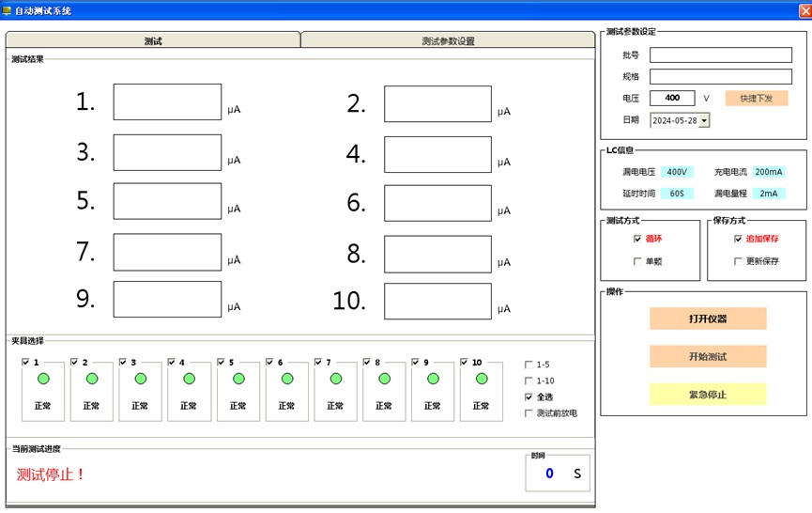Check the 更新保存 save option
The height and width of the screenshot is (513, 812).
coord(738,261)
